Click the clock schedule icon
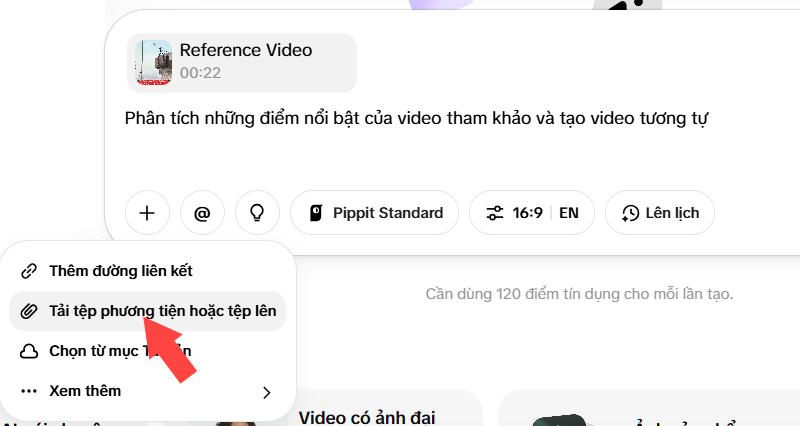 click(630, 213)
